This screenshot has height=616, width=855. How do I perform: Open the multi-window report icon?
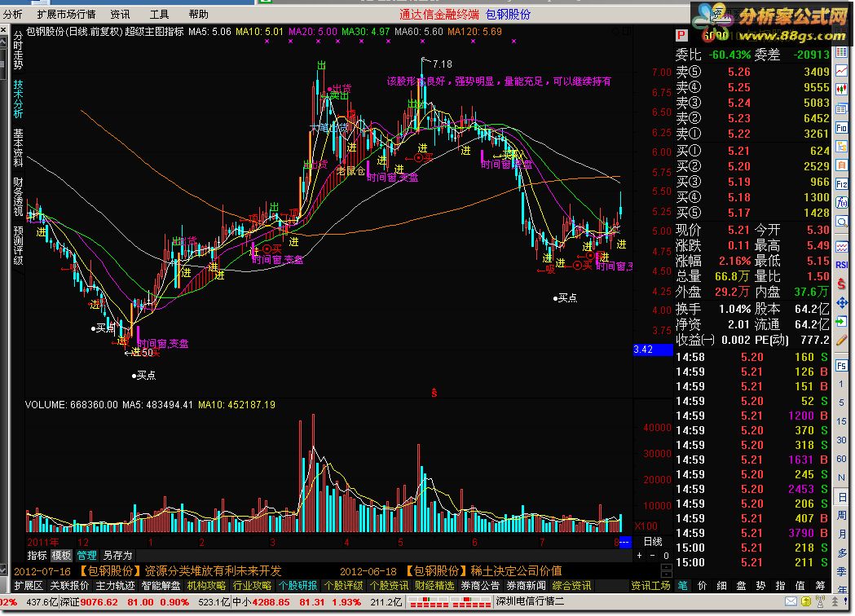[x=841, y=108]
